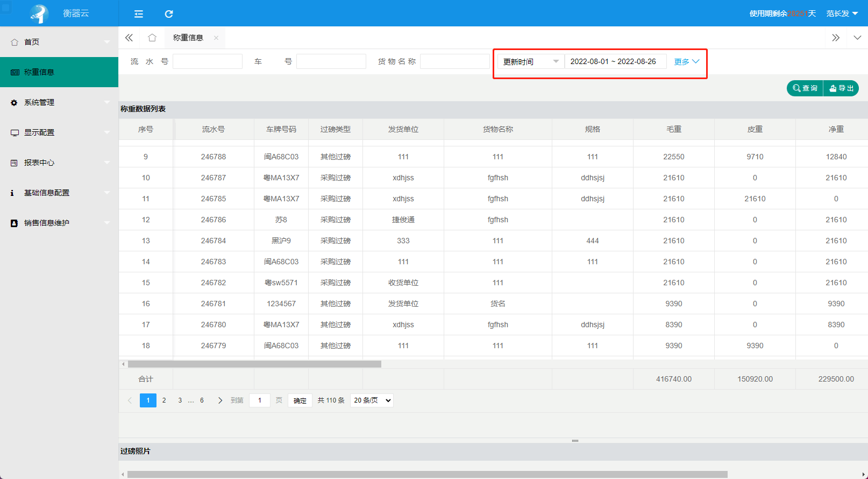Open 首页 in the sidebar
This screenshot has width=868, height=479.
click(x=59, y=42)
